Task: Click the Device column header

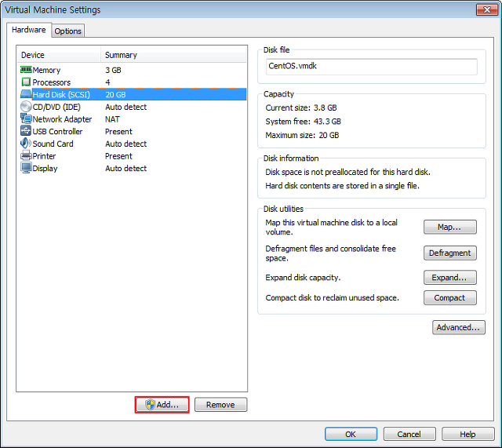Action: (x=59, y=55)
